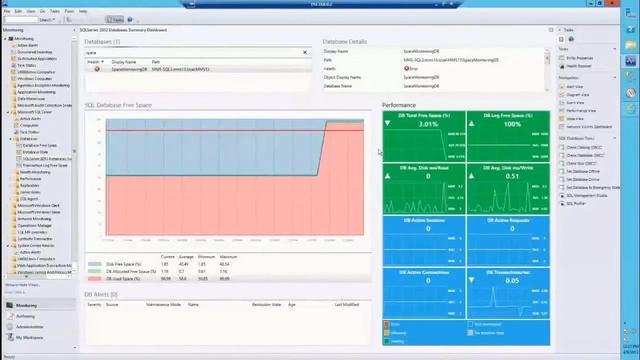640x360 pixels.
Task: Open the View menu
Action: click(31, 11)
